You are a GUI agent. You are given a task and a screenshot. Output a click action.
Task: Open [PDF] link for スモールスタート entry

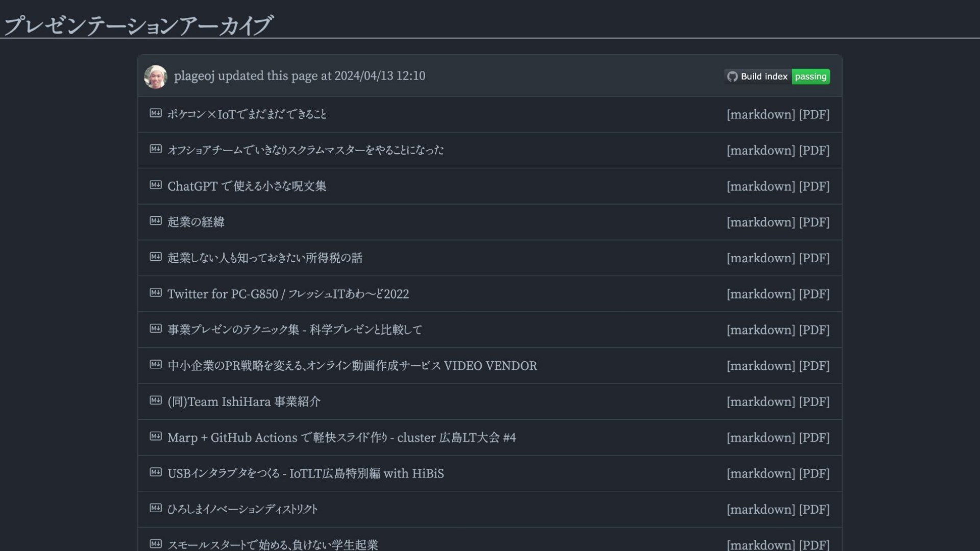(814, 544)
